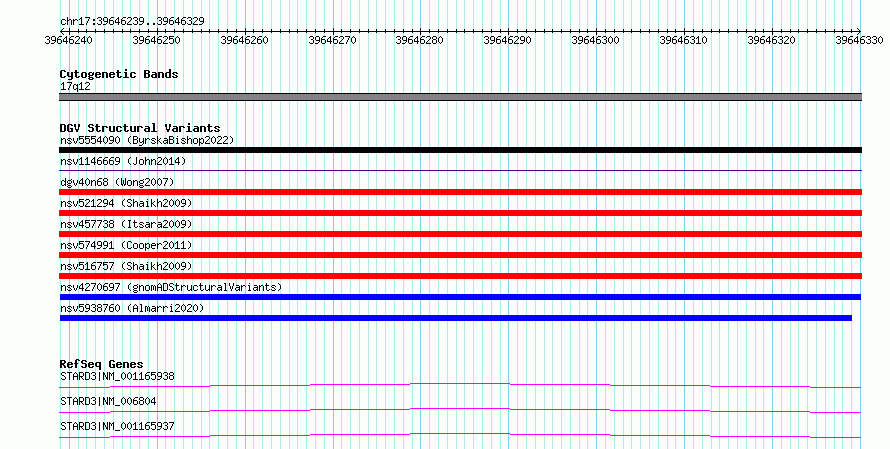Click the magenta STARD3|NM_001165938 transcript line
The height and width of the screenshot is (449, 890).
click(460, 385)
